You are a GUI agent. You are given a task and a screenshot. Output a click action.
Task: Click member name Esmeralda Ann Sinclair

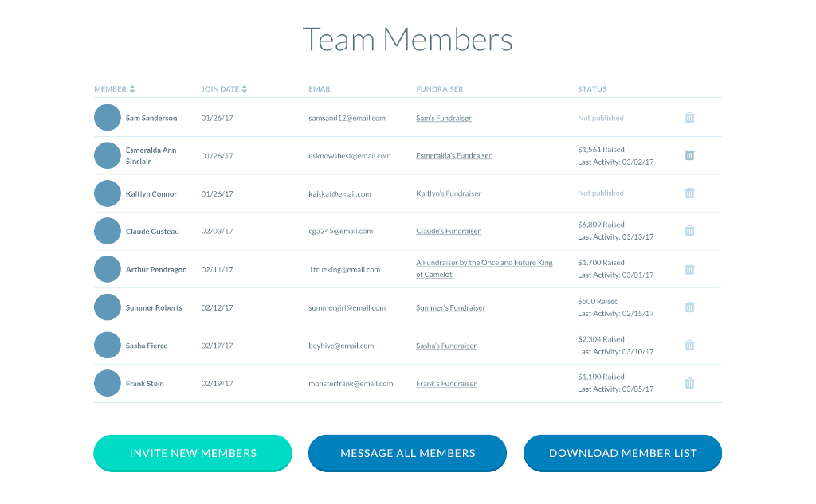(151, 155)
